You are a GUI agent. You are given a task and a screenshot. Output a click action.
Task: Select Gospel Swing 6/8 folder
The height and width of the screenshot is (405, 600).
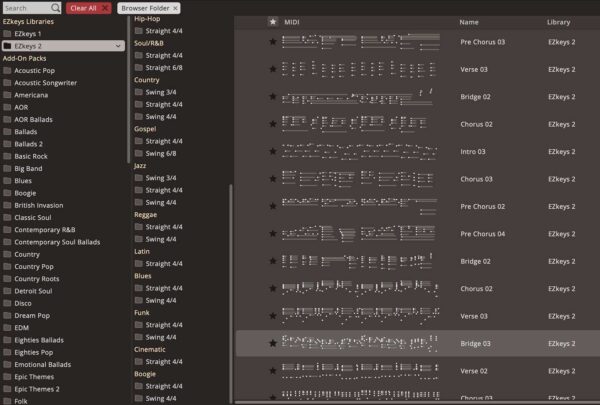pyautogui.click(x=155, y=153)
